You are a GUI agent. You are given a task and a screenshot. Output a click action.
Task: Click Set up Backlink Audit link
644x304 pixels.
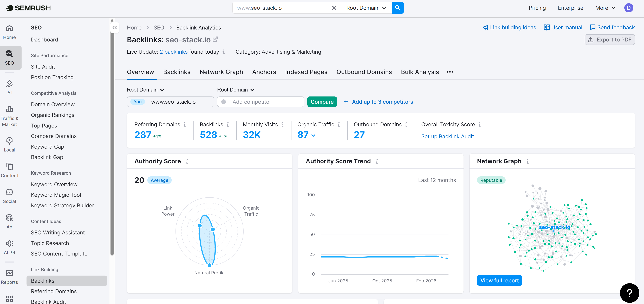click(x=447, y=136)
